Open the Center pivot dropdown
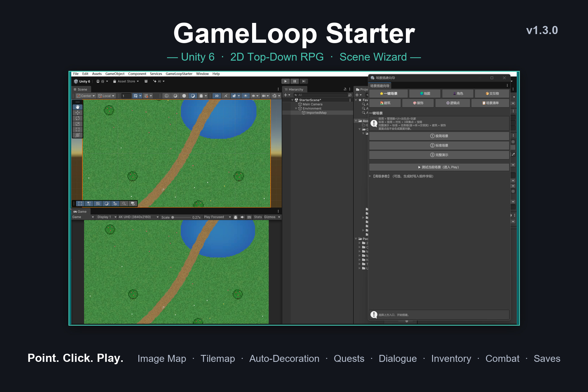This screenshot has height=392, width=588. [x=86, y=96]
